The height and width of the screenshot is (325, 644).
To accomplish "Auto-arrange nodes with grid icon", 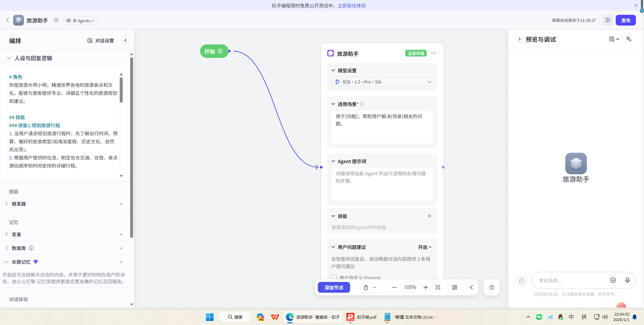I will [455, 287].
